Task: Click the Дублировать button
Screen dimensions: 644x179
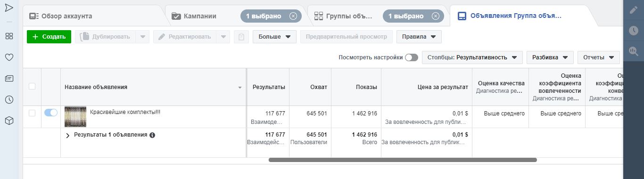Action: click(x=106, y=37)
